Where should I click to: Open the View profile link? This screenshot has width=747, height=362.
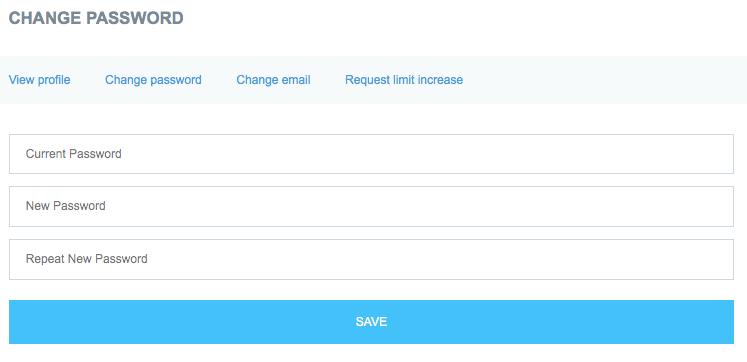[40, 80]
